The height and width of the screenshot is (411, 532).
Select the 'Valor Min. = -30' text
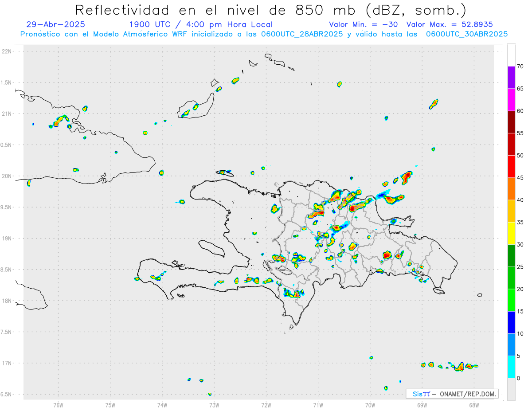click(363, 24)
